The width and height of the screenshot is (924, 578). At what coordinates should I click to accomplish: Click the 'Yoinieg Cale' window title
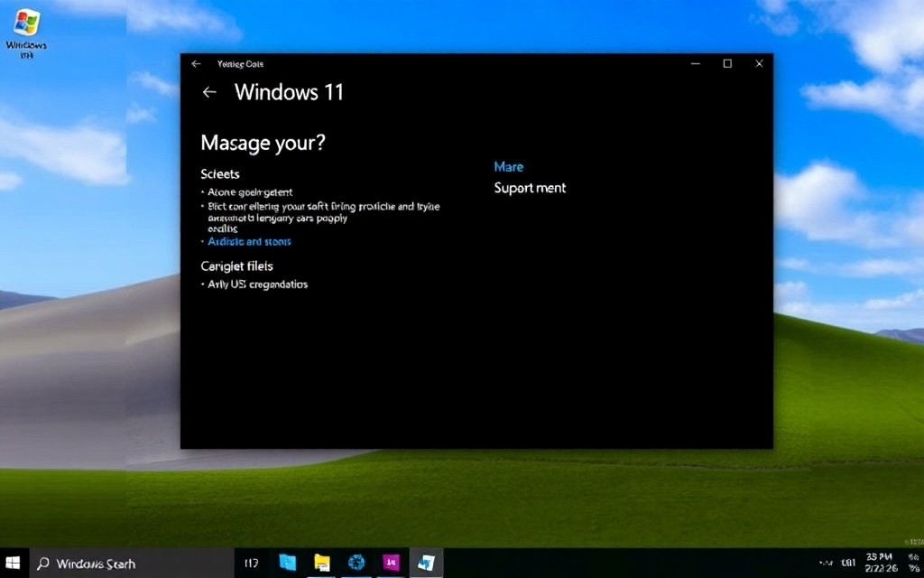[x=240, y=64]
